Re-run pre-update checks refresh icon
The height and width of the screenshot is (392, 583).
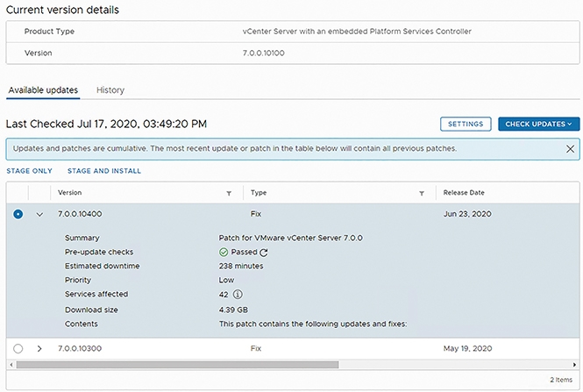coord(264,253)
